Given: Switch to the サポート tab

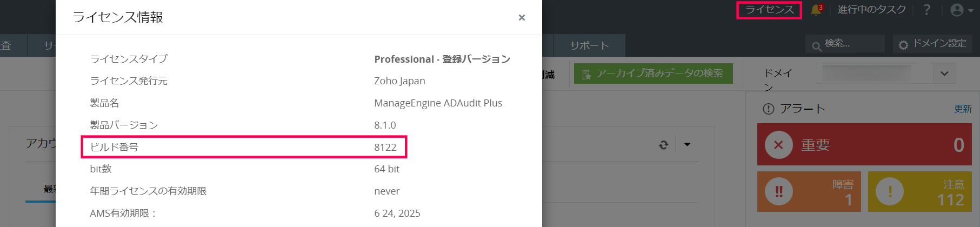Looking at the screenshot, I should pyautogui.click(x=589, y=45).
